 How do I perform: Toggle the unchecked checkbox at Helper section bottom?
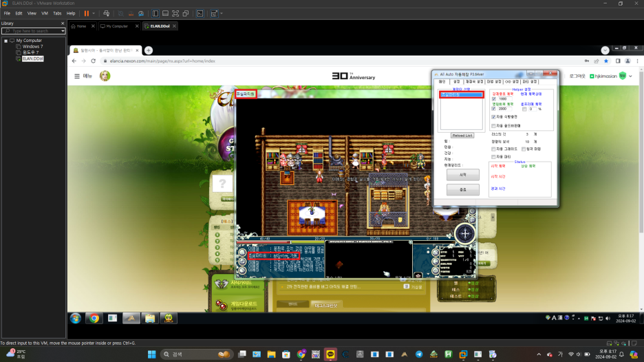[494, 126]
